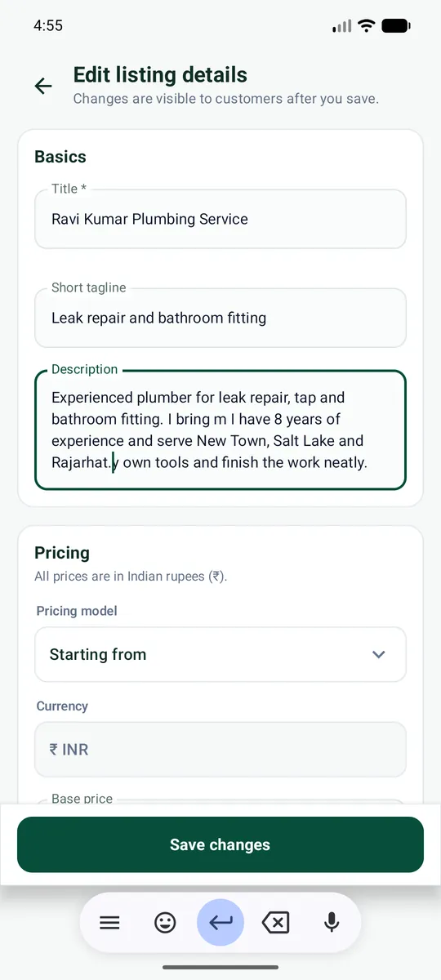This screenshot has width=441, height=980.
Task: Tap the highlighted return key icon
Action: tap(220, 923)
